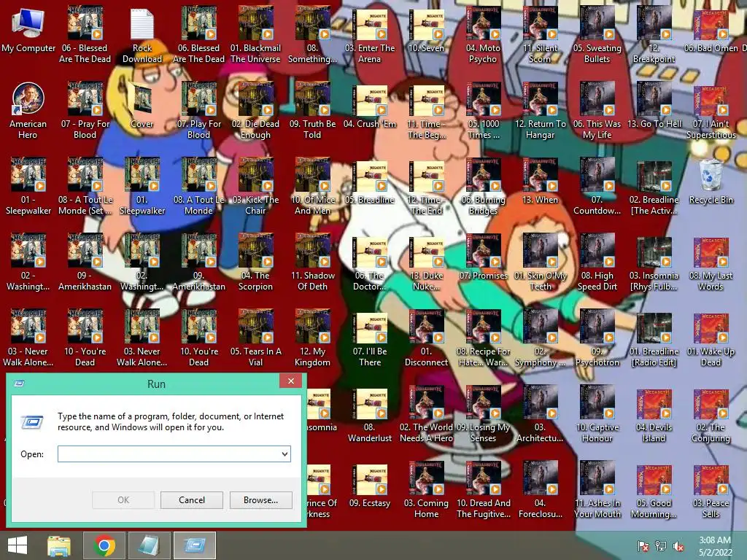Select the 01. Blackmail The Universe file
Image resolution: width=747 pixels, height=560 pixels.
[256, 36]
